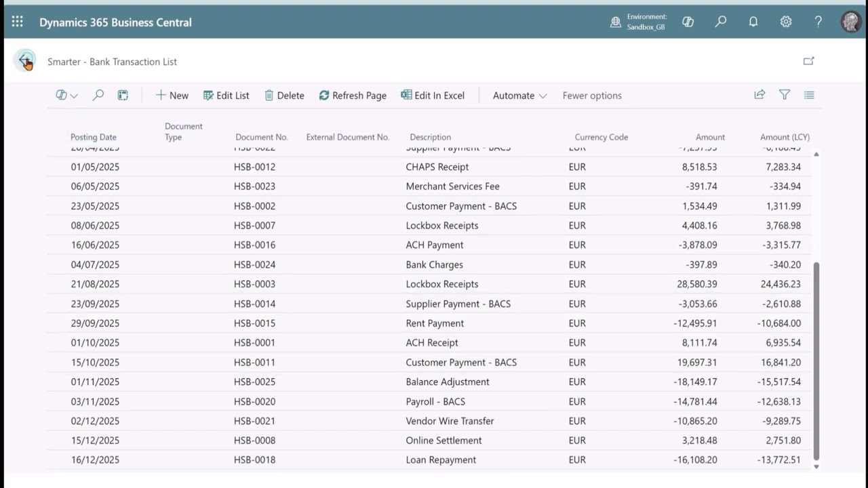The height and width of the screenshot is (488, 868).
Task: Select posting date 04/07/2025
Action: point(95,264)
